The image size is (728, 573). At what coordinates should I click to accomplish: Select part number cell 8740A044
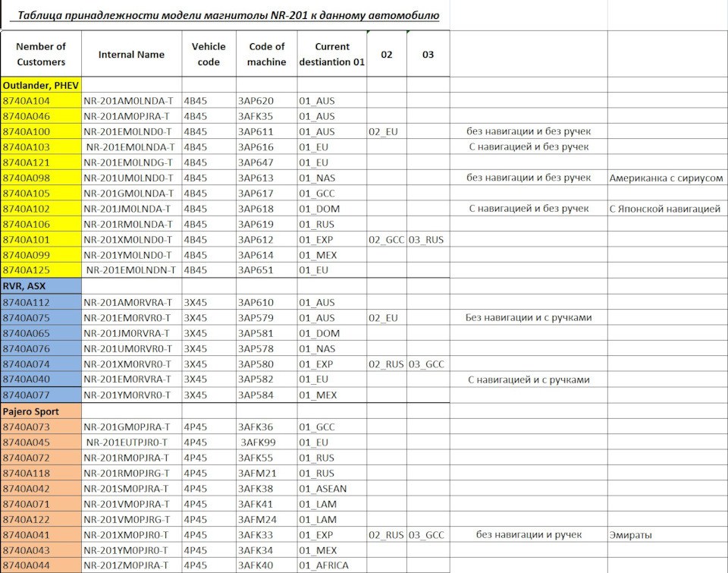[41, 565]
